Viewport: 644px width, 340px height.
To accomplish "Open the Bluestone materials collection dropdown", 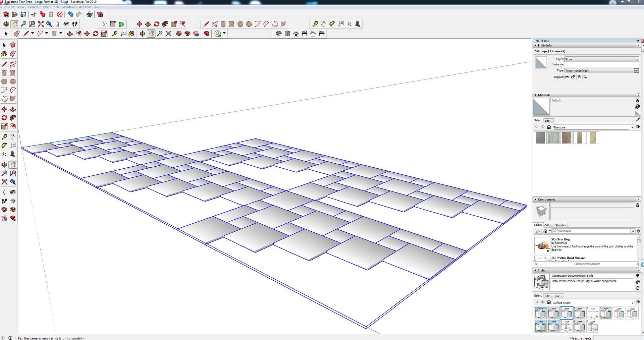I will [632, 127].
